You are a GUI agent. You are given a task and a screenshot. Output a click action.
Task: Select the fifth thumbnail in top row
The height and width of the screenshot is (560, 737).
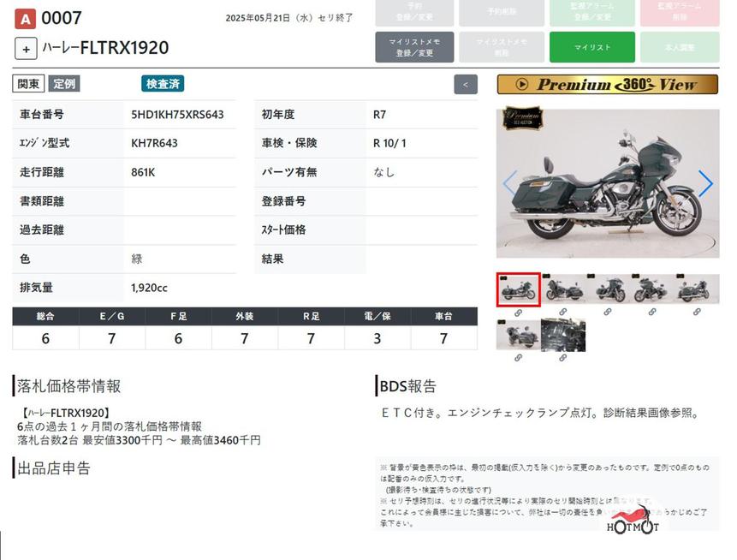tap(696, 289)
